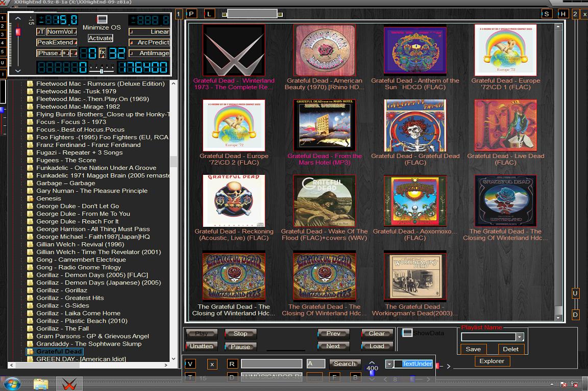This screenshot has height=391, width=588.
Task: Toggle the Linear filter option
Action: click(149, 32)
